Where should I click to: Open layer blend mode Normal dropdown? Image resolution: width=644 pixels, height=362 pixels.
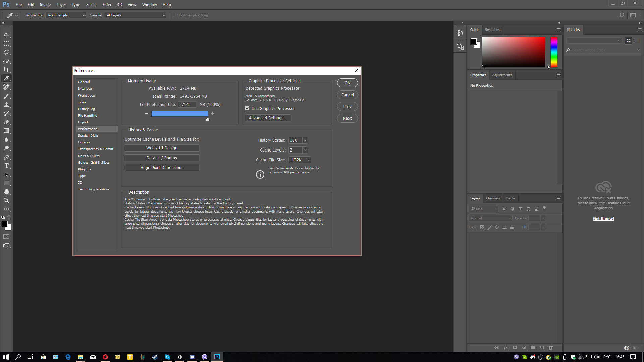pos(490,218)
